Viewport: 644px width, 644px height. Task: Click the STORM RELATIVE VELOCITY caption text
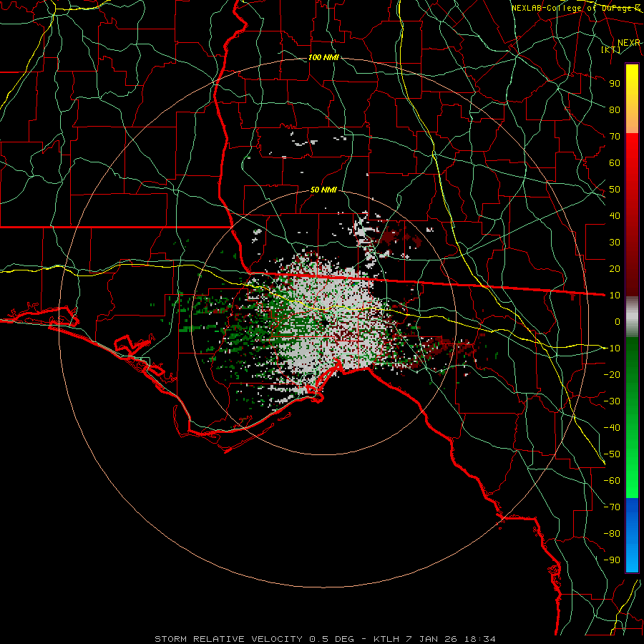[228, 639]
